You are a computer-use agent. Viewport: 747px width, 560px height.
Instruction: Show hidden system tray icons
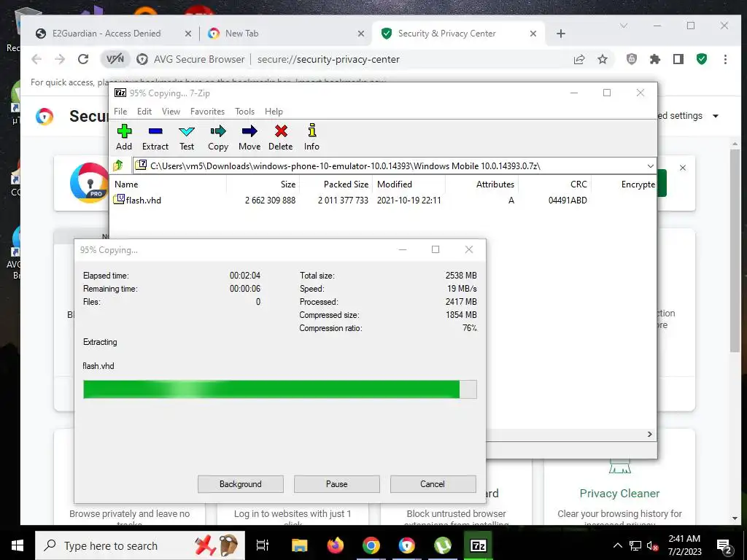(617, 545)
